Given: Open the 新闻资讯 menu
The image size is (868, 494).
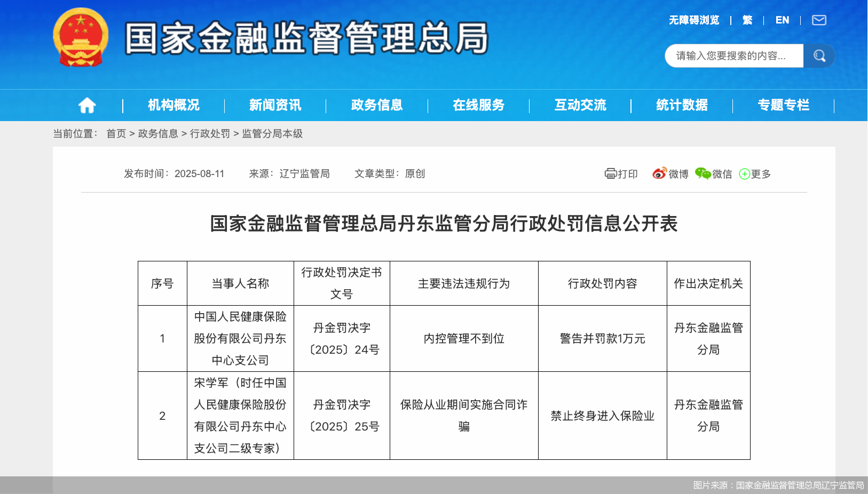Looking at the screenshot, I should click(x=275, y=105).
